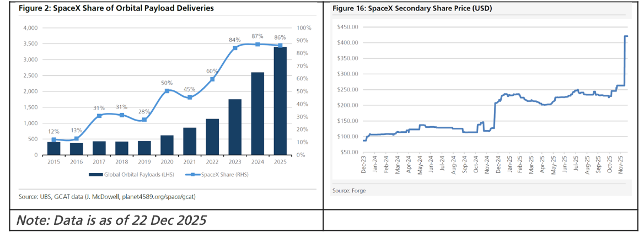Click the Nov-25 x-axis date label
Image resolution: width=644 pixels, height=238 pixels.
point(620,165)
